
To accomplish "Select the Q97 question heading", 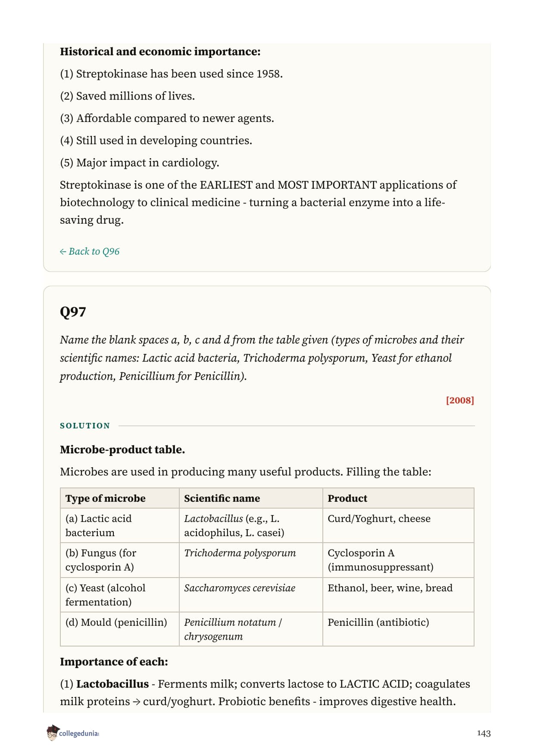I will pos(73,312).
